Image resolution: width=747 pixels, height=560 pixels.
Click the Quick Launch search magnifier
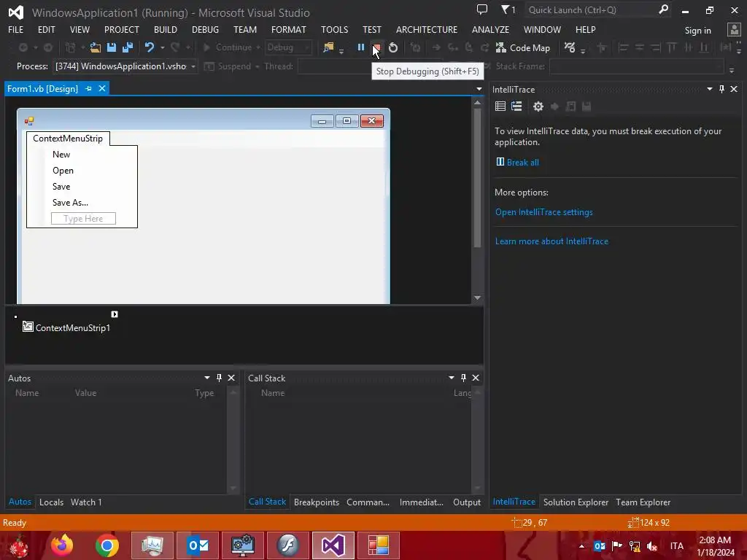point(663,9)
